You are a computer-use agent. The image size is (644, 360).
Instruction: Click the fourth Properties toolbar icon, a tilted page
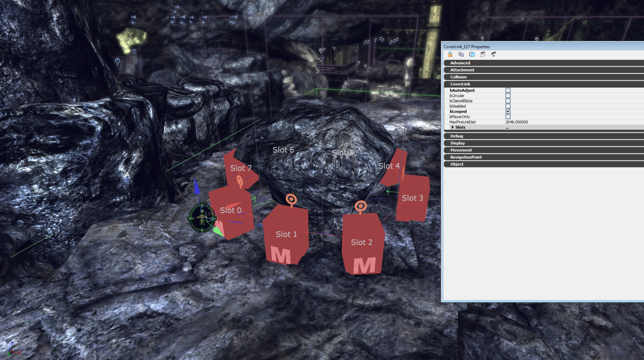483,54
